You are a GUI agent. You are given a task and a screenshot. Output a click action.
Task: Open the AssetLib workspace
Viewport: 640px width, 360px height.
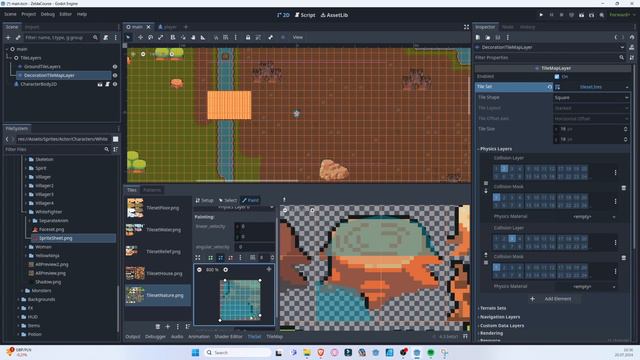tap(334, 15)
